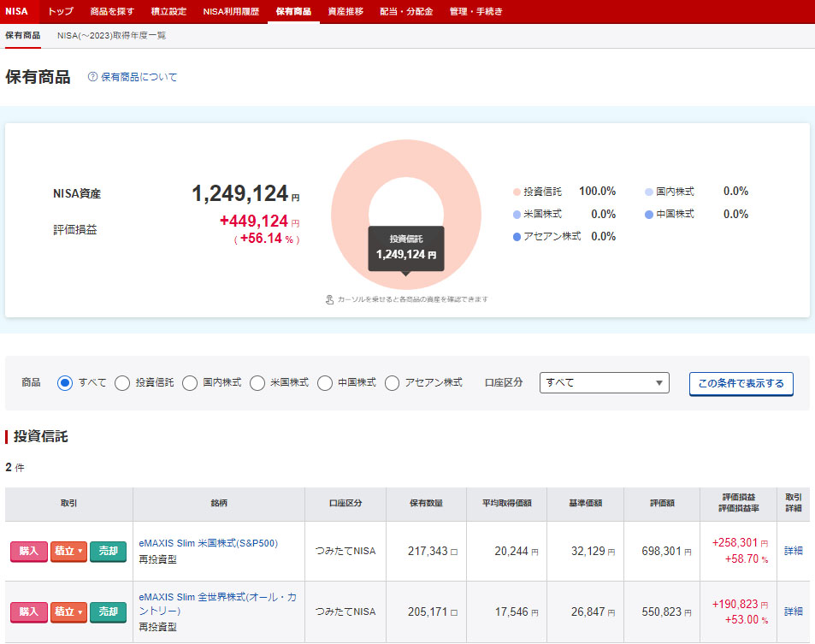Open the 資産推移 tab in top menu
This screenshot has height=644, width=815.
345,12
